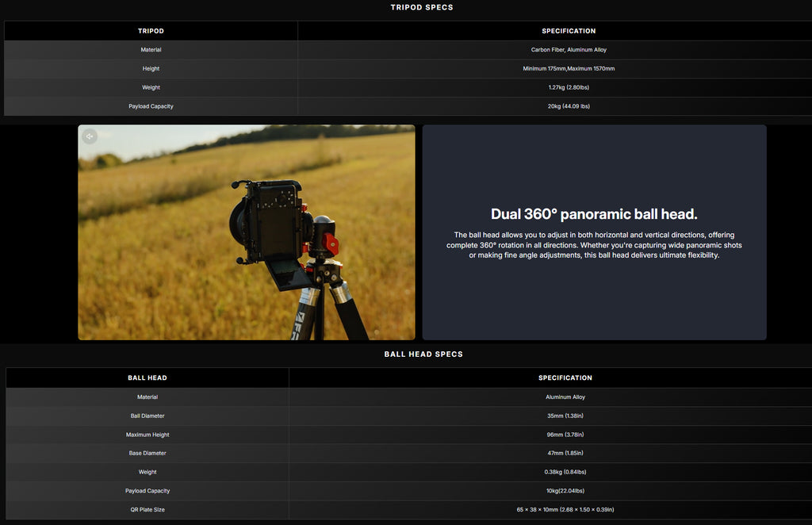Click the 'Carbon Fiber, Aluminum Alloy' value

[569, 50]
